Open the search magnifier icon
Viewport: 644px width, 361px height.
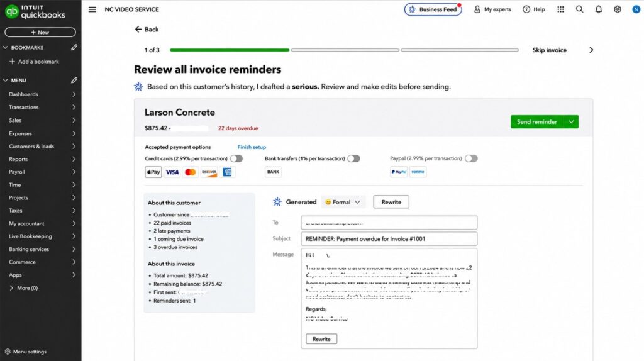point(579,9)
